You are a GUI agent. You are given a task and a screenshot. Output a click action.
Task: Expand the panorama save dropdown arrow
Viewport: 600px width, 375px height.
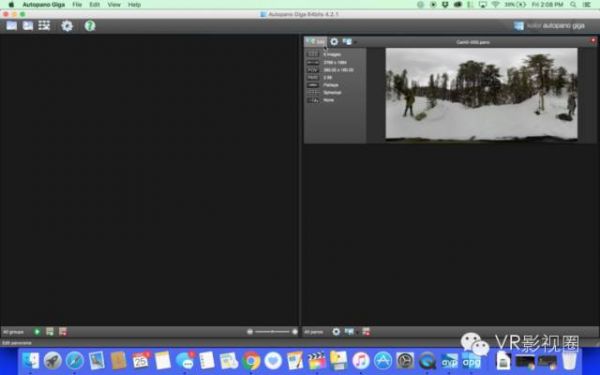[355, 42]
